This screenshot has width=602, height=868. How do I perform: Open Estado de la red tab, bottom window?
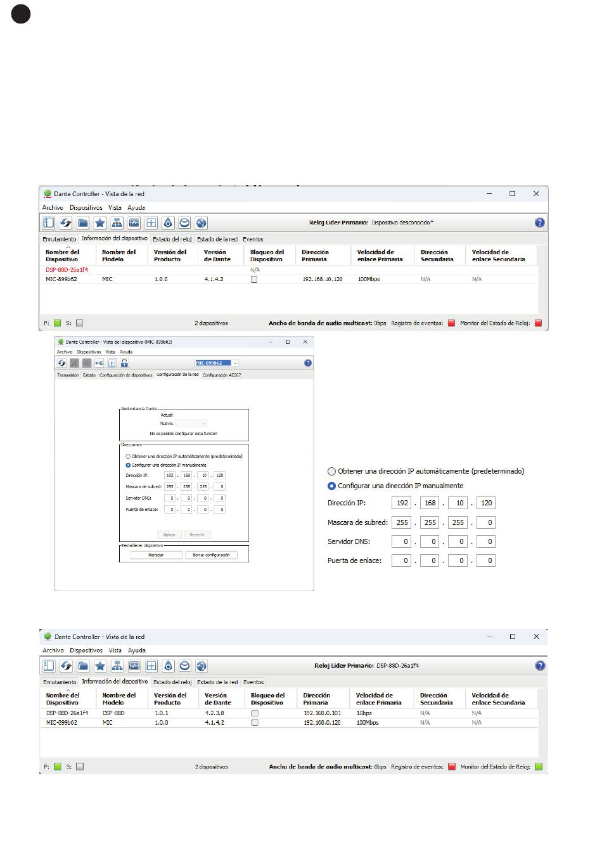217,682
